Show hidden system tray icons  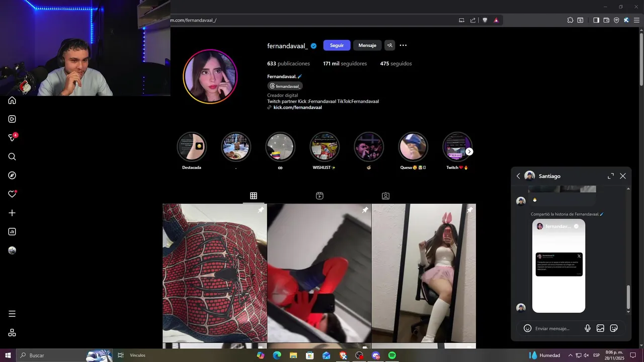point(570,355)
